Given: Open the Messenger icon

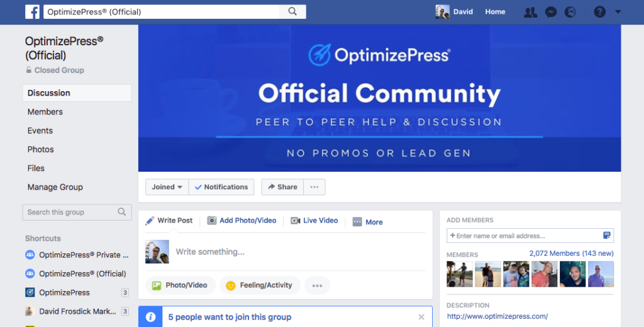Looking at the screenshot, I should pyautogui.click(x=551, y=12).
